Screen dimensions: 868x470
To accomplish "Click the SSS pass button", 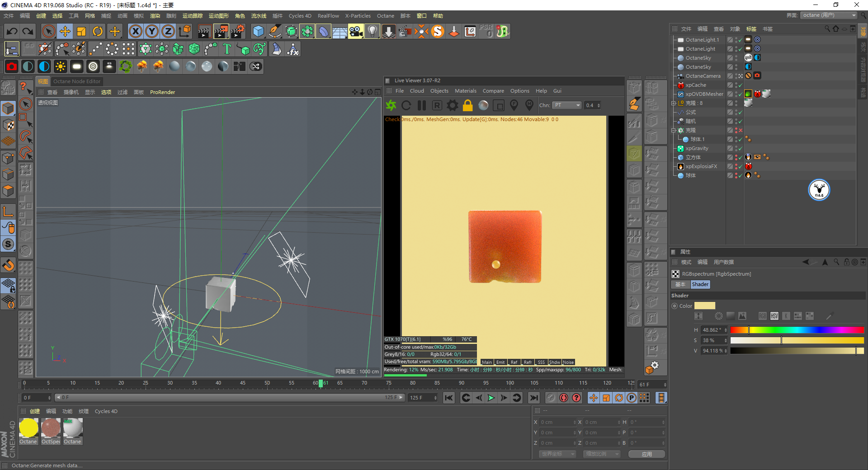I will 541,362.
